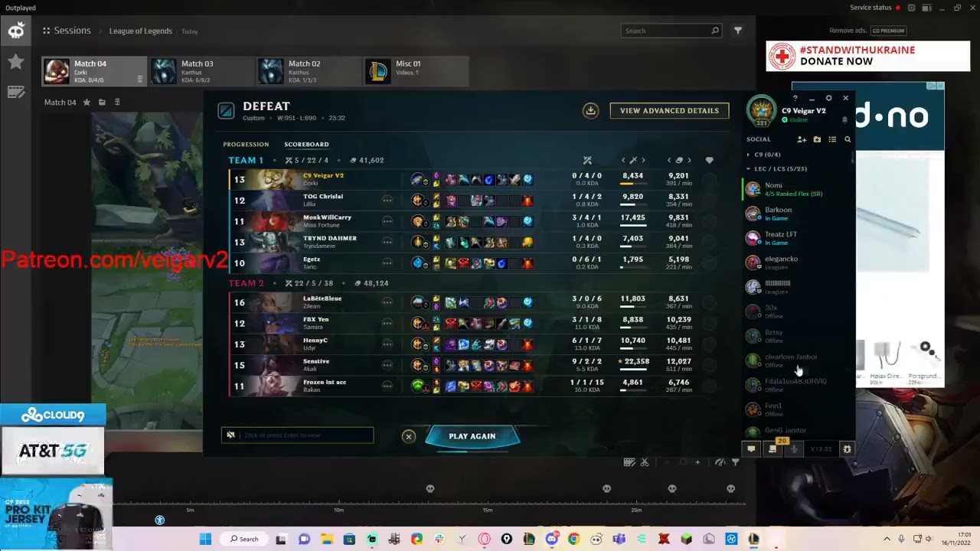Image resolution: width=980 pixels, height=551 pixels.
Task: Open options menu for MonkWillCarry row
Action: (387, 221)
